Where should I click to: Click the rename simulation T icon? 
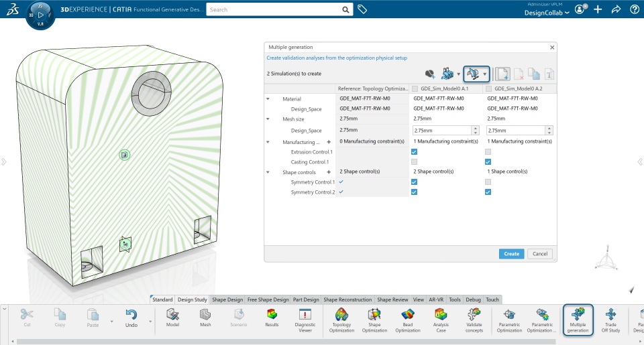pyautogui.click(x=549, y=74)
